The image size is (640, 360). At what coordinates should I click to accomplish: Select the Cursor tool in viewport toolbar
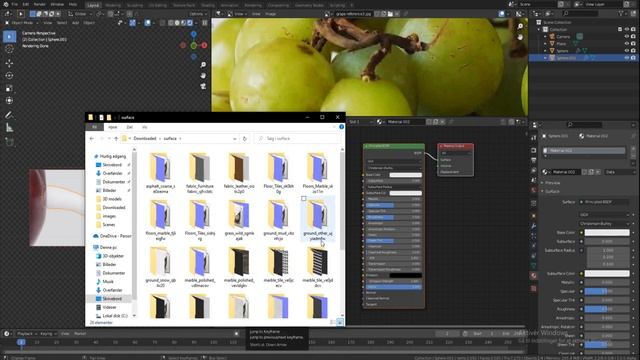click(9, 49)
